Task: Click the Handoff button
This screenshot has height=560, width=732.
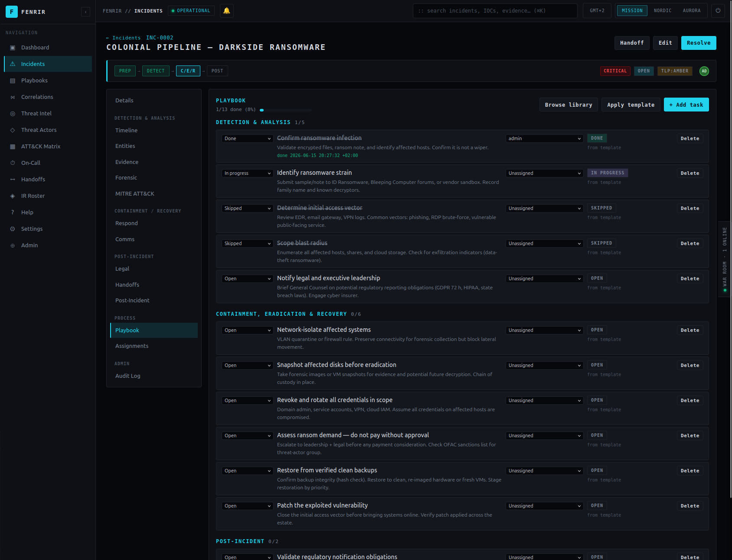Action: 632,43
